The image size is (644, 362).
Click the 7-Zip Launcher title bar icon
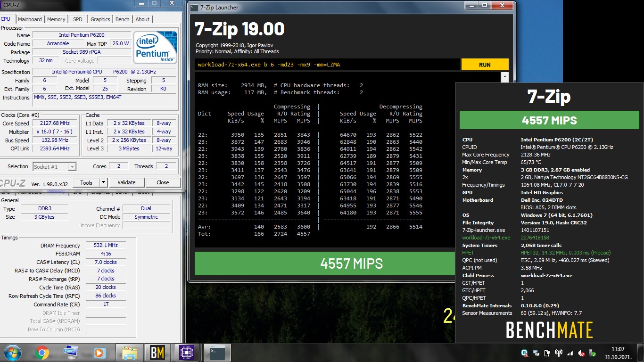pos(194,7)
